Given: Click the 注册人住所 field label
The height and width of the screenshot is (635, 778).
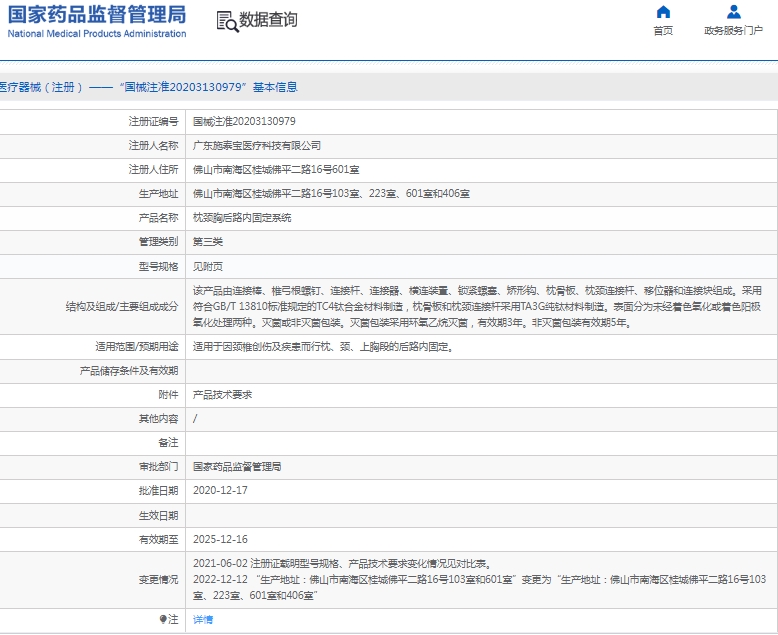Looking at the screenshot, I should (153, 170).
